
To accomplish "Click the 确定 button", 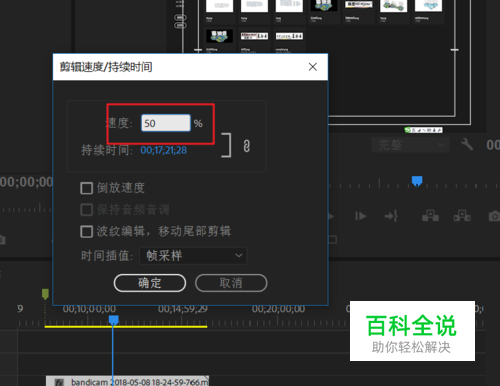I will click(x=150, y=283).
